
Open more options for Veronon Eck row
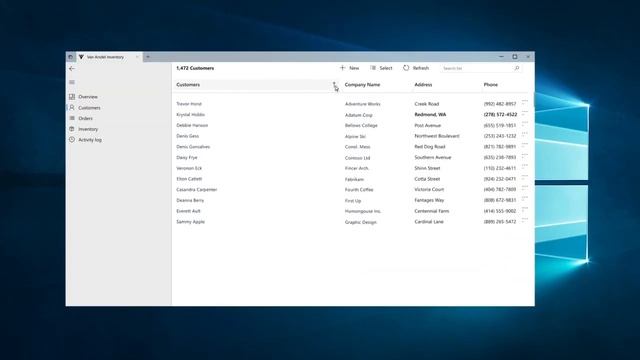(525, 166)
